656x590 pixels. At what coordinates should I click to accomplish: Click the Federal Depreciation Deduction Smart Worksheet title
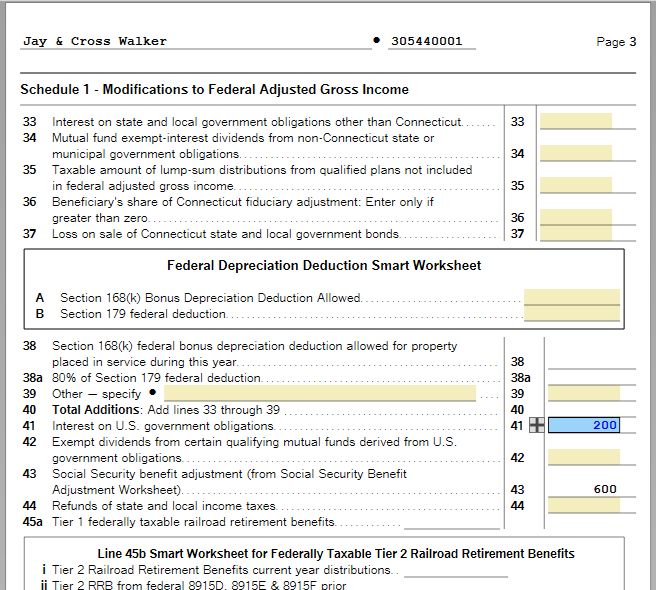[324, 265]
